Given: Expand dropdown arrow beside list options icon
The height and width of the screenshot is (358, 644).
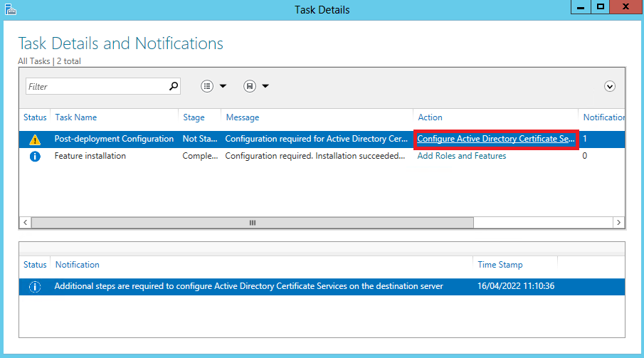Looking at the screenshot, I should click(223, 86).
